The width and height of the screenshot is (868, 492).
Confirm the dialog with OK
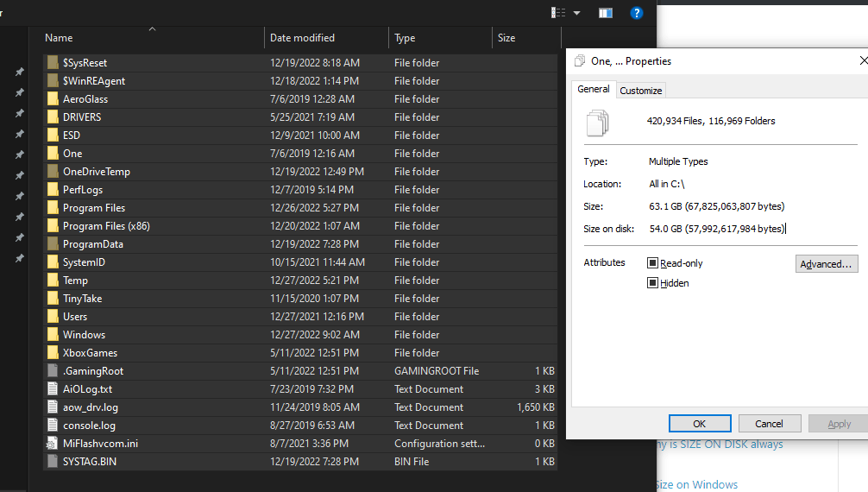click(700, 423)
